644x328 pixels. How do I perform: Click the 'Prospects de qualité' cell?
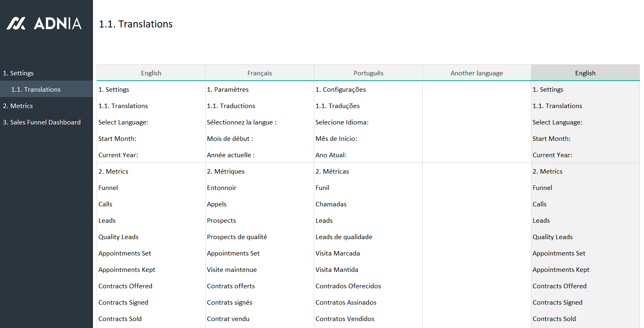click(237, 237)
